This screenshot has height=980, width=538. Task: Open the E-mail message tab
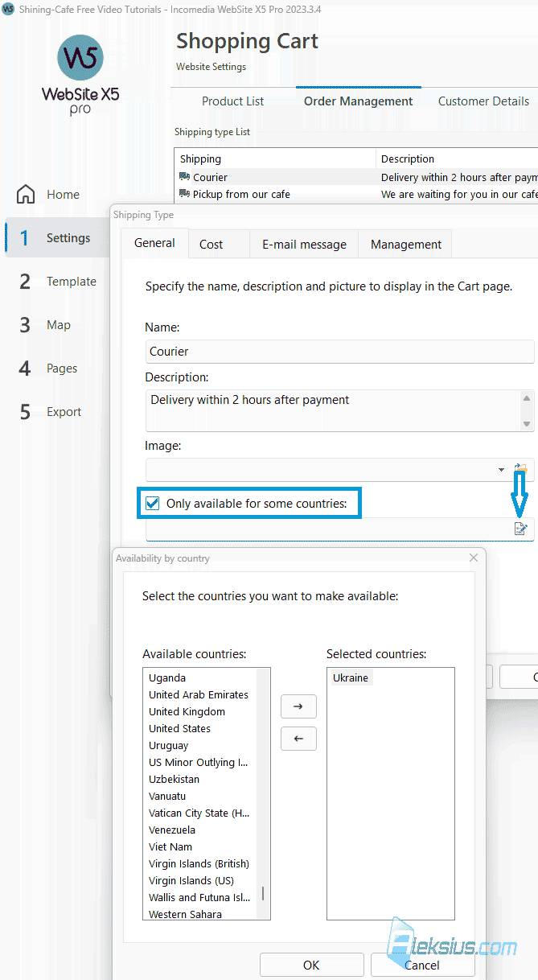pos(304,244)
